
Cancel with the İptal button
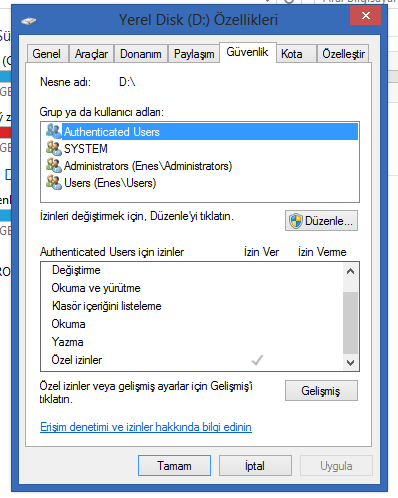point(255,465)
